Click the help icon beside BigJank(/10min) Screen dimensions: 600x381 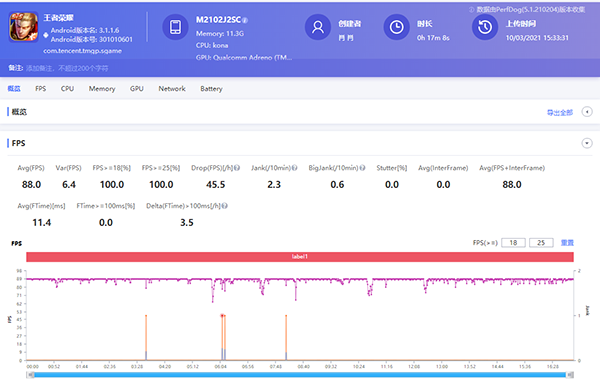point(362,168)
